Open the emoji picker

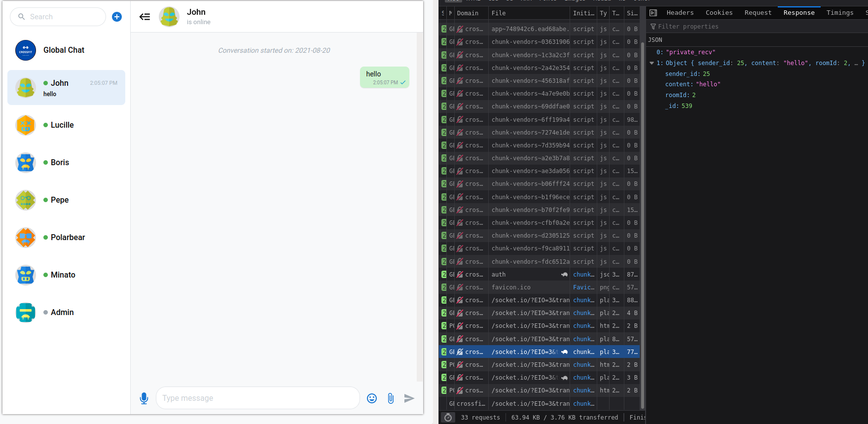(372, 398)
